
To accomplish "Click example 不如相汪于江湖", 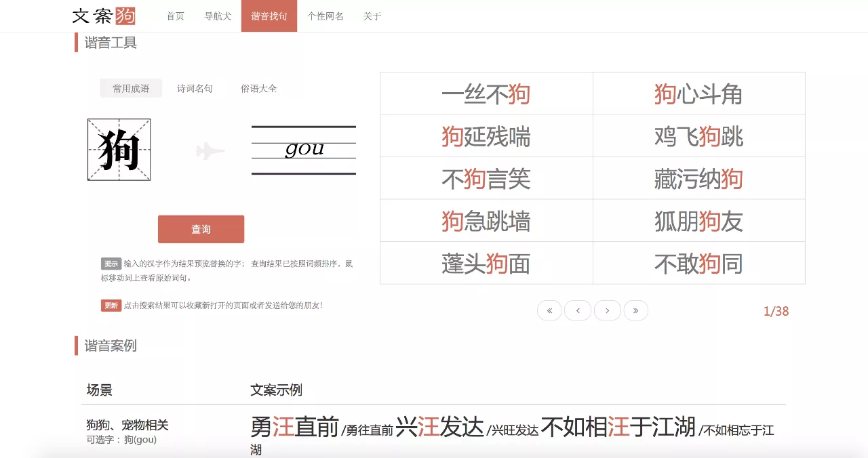I will pyautogui.click(x=618, y=427).
